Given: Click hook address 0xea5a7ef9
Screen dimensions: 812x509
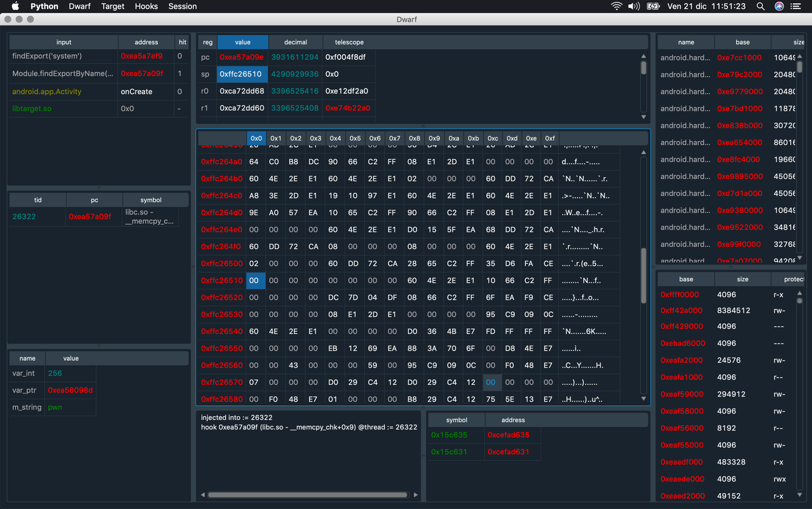Looking at the screenshot, I should coord(141,56).
